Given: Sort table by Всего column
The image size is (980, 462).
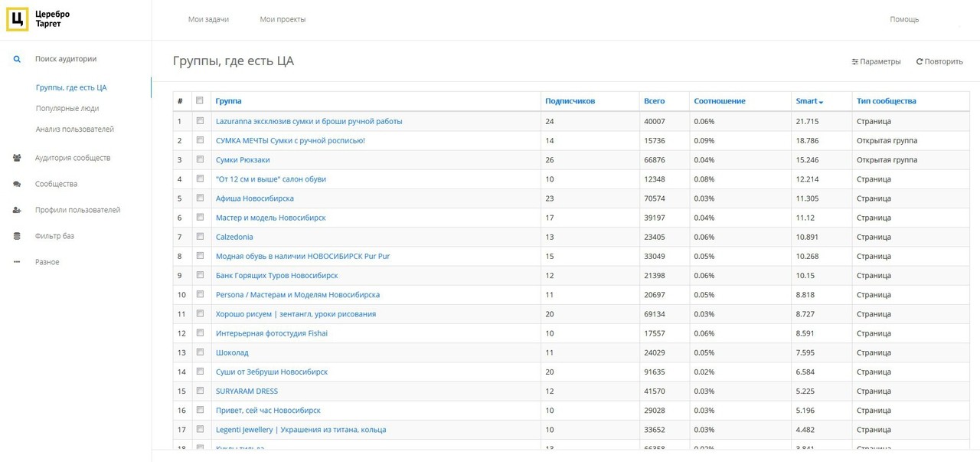Looking at the screenshot, I should [655, 101].
